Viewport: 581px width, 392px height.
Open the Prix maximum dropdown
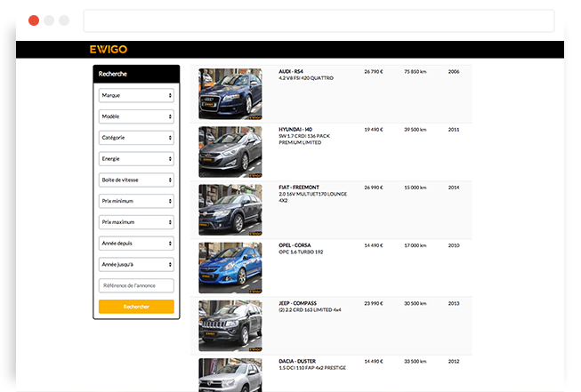pos(136,222)
